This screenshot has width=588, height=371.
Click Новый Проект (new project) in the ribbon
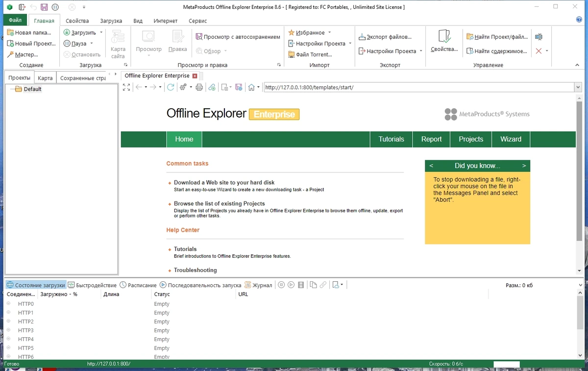[31, 44]
